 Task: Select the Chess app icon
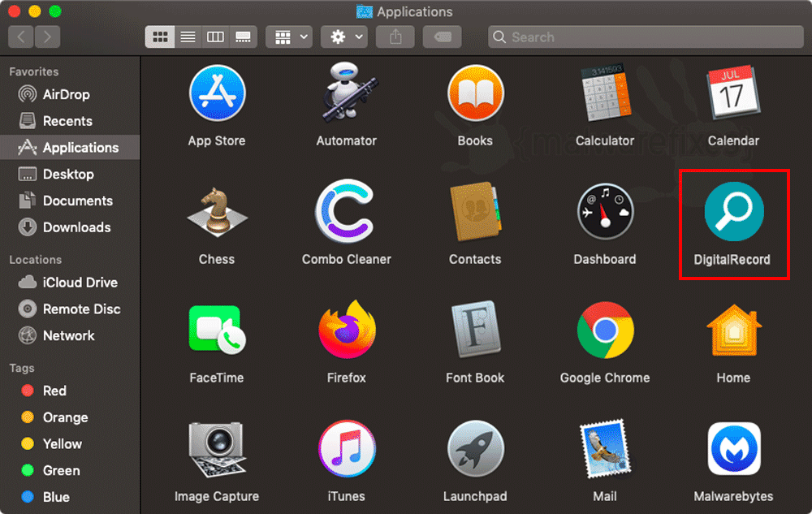(217, 212)
